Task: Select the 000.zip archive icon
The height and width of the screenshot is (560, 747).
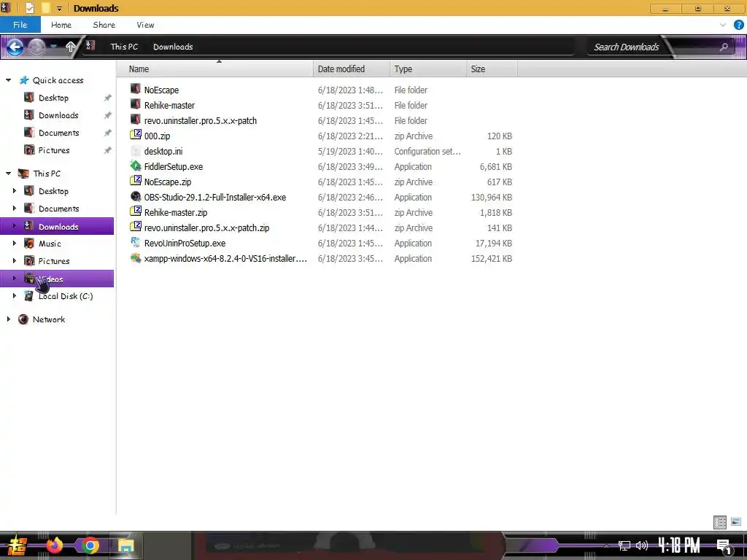Action: coord(136,135)
